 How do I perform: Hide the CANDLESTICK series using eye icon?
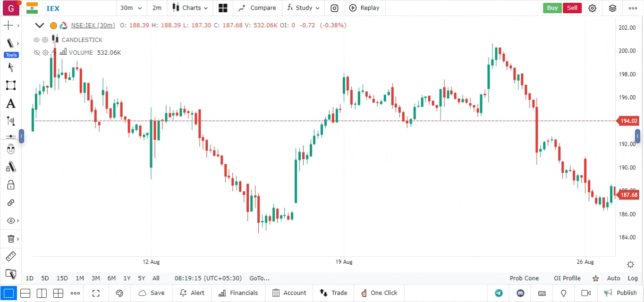pyautogui.click(x=36, y=40)
